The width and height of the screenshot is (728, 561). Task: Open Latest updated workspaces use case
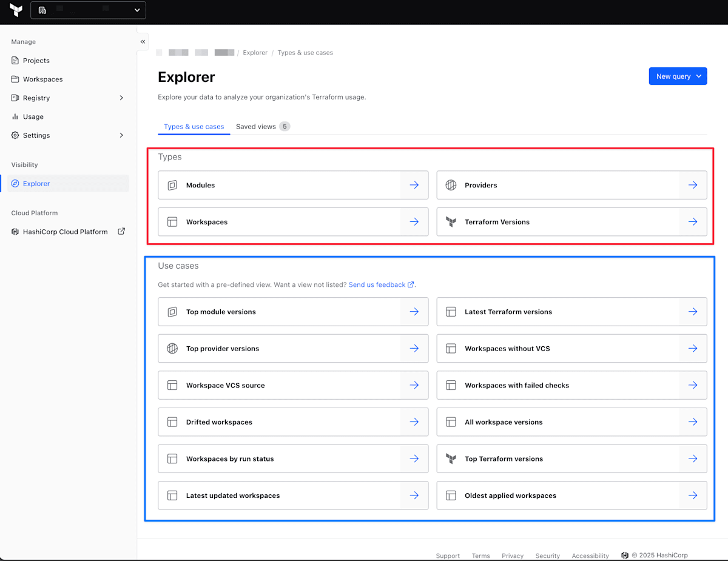293,495
